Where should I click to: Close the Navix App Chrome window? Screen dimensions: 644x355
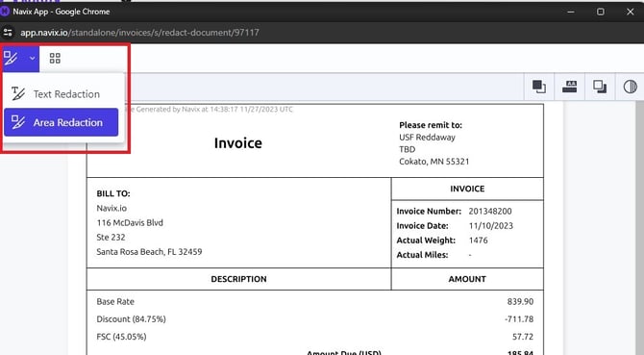click(x=630, y=12)
